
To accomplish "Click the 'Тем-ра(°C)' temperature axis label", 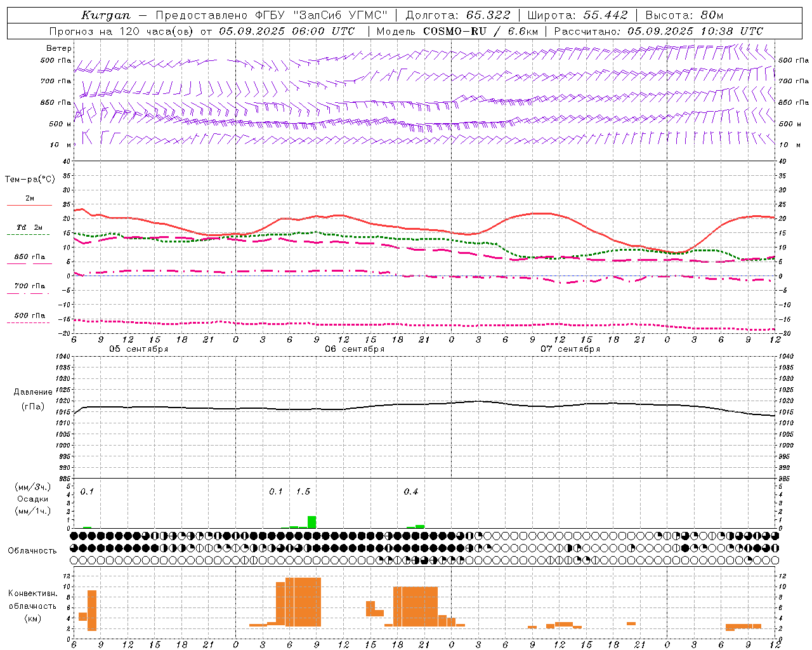I will [30, 180].
